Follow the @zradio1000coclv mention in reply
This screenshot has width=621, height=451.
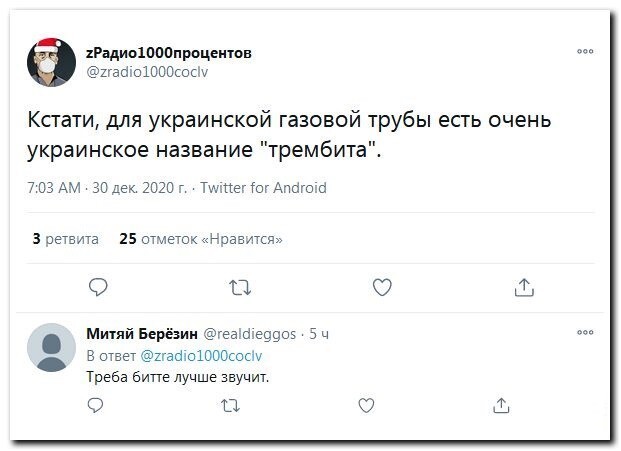coord(201,356)
